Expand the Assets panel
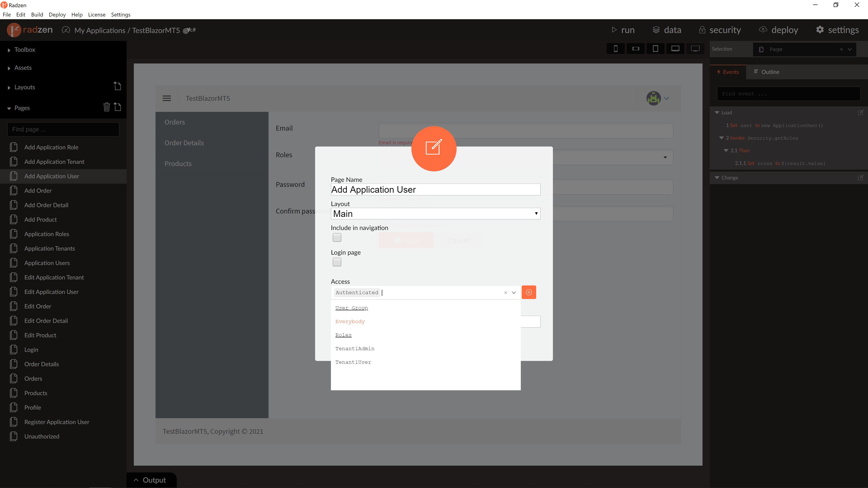The height and width of the screenshot is (488, 868). [9, 68]
